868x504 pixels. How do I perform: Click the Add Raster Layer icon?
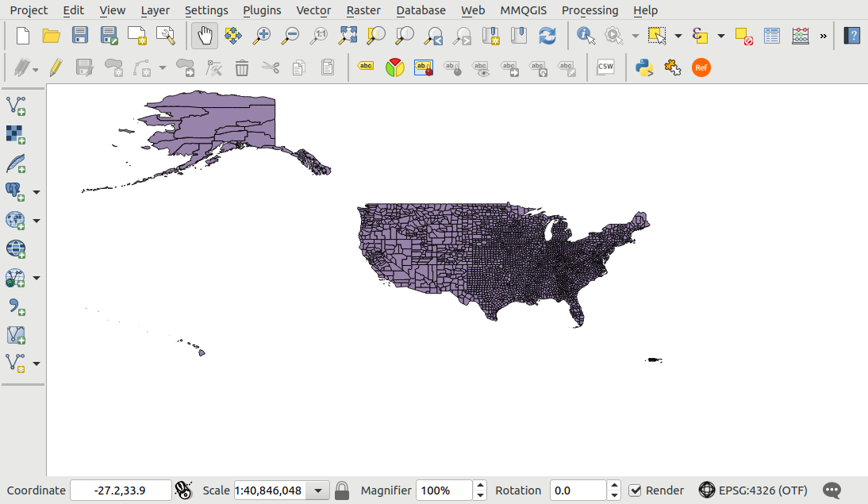pos(15,135)
